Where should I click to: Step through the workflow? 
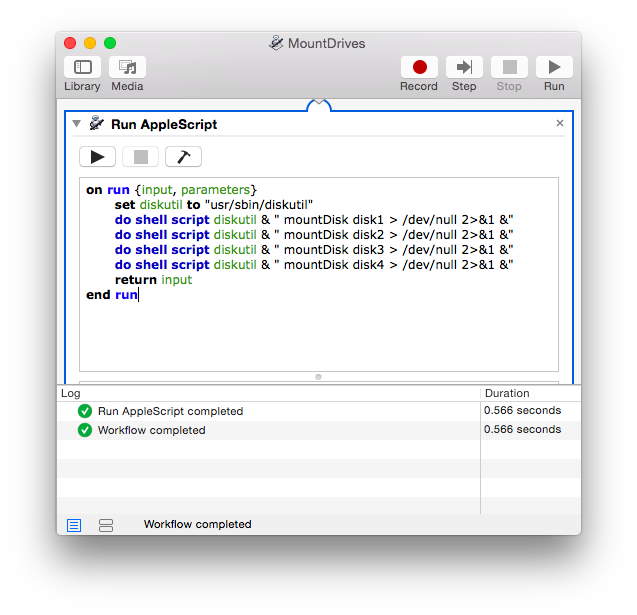(464, 67)
